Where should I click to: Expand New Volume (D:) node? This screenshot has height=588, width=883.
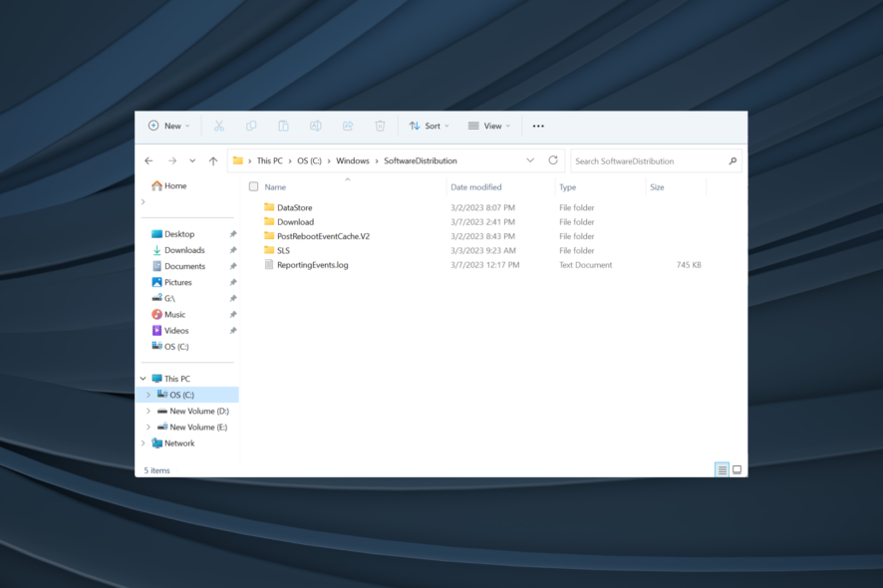tap(148, 412)
